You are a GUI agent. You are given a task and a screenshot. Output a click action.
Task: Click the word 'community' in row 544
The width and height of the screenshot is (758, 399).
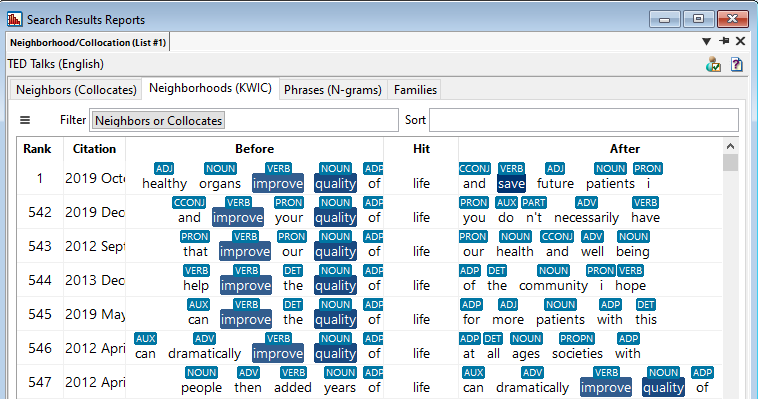[554, 286]
